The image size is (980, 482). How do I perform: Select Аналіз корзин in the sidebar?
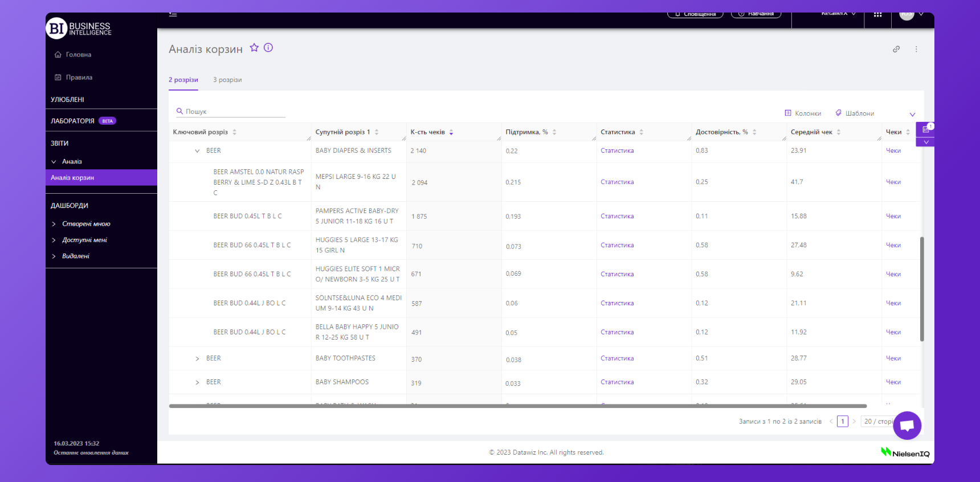(x=101, y=178)
